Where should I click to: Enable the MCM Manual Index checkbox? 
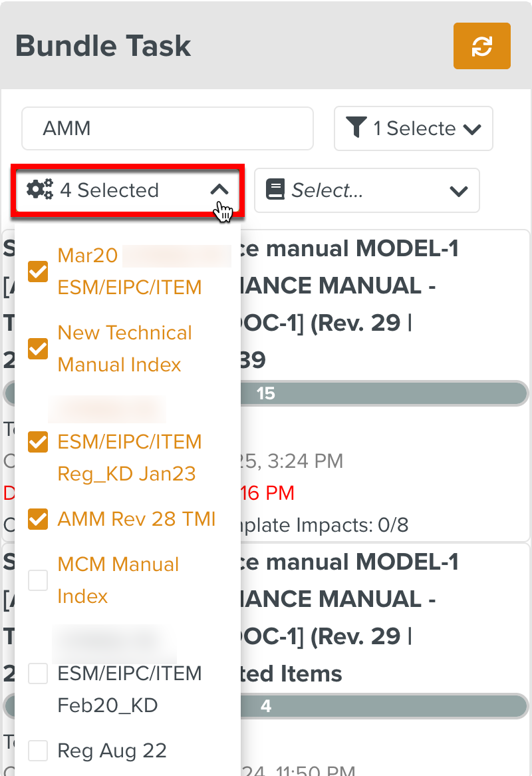[38, 580]
